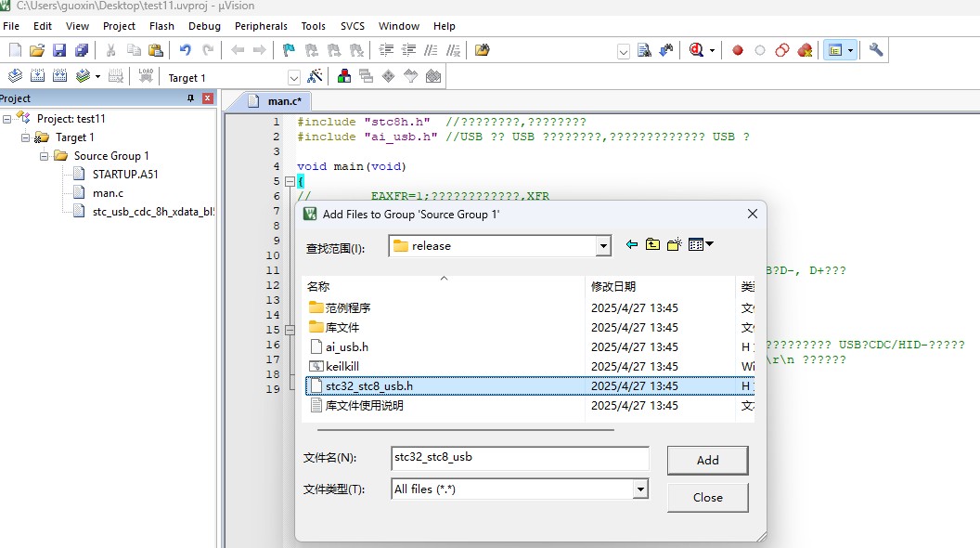Viewport: 980px width, 548px height.
Task: Close the Add Files dialog with the X
Action: pyautogui.click(x=753, y=214)
